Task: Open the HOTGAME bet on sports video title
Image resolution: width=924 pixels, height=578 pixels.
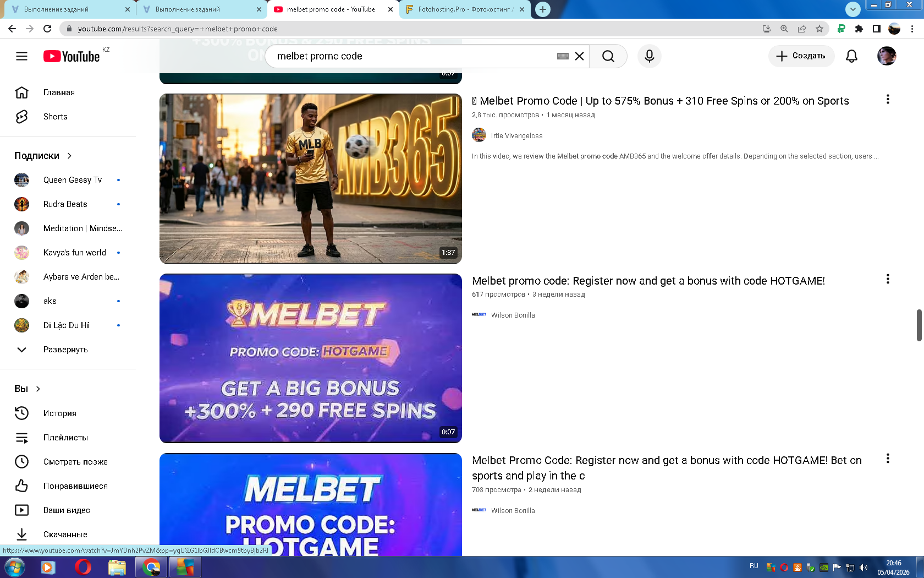Action: [x=667, y=468]
